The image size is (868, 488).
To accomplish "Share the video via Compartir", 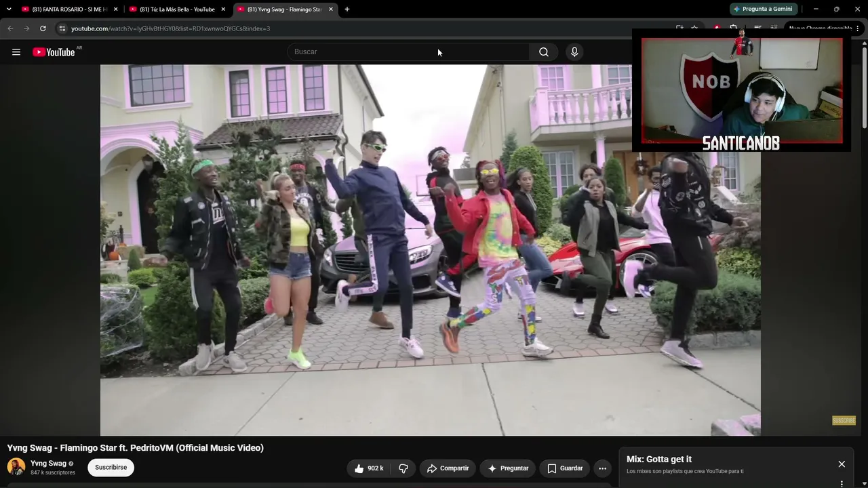I will [x=448, y=468].
